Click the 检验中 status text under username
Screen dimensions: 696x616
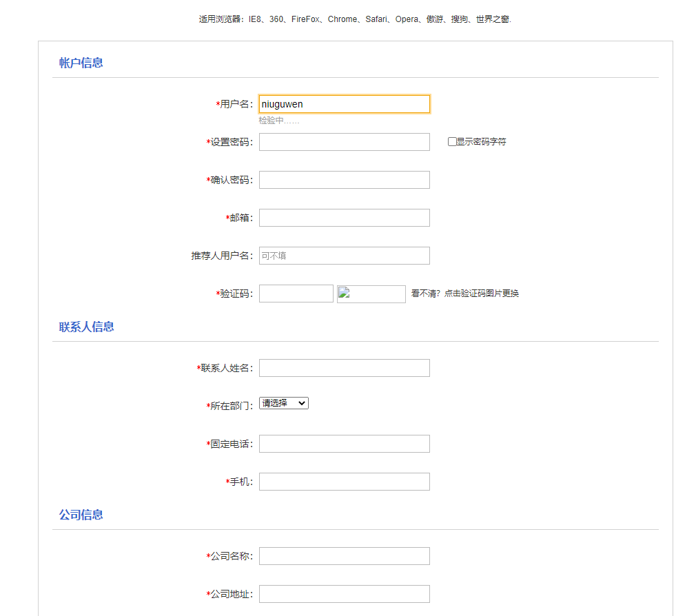(280, 121)
